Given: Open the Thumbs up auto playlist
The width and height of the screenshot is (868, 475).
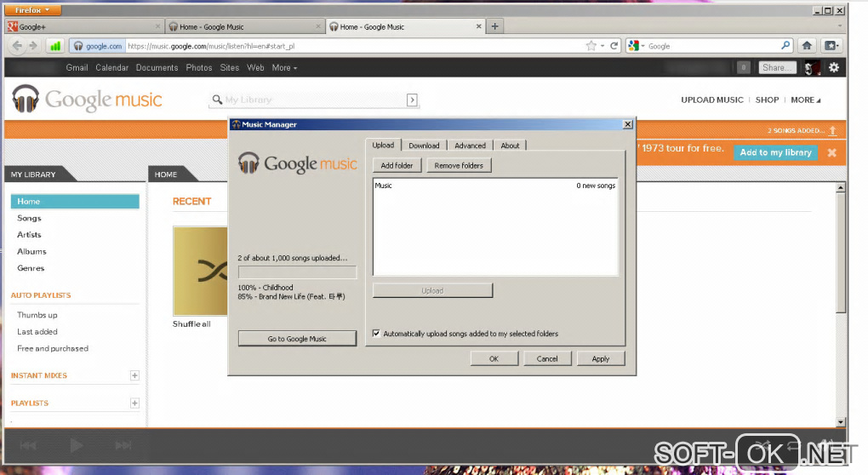Looking at the screenshot, I should [x=37, y=315].
